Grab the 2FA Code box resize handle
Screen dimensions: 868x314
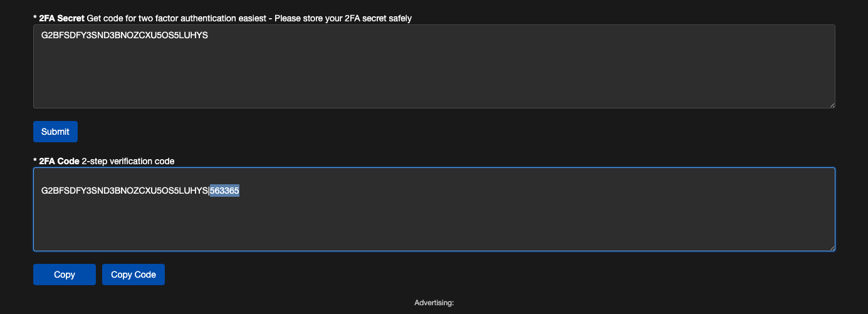[832, 248]
